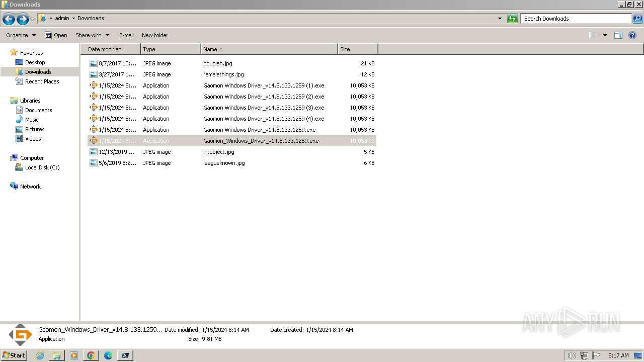The height and width of the screenshot is (362, 644).
Task: Refresh the Downloads folder view
Action: point(512,19)
